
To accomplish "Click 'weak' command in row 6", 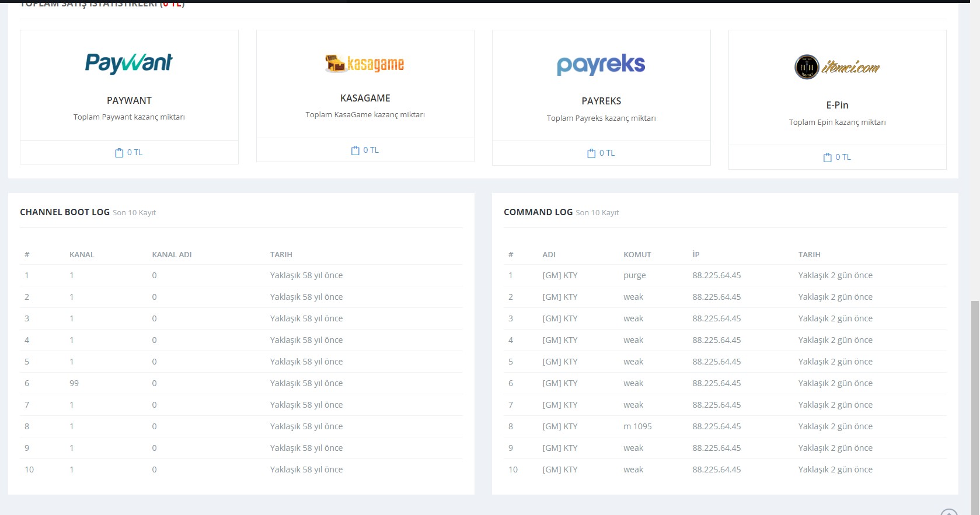I will [633, 384].
